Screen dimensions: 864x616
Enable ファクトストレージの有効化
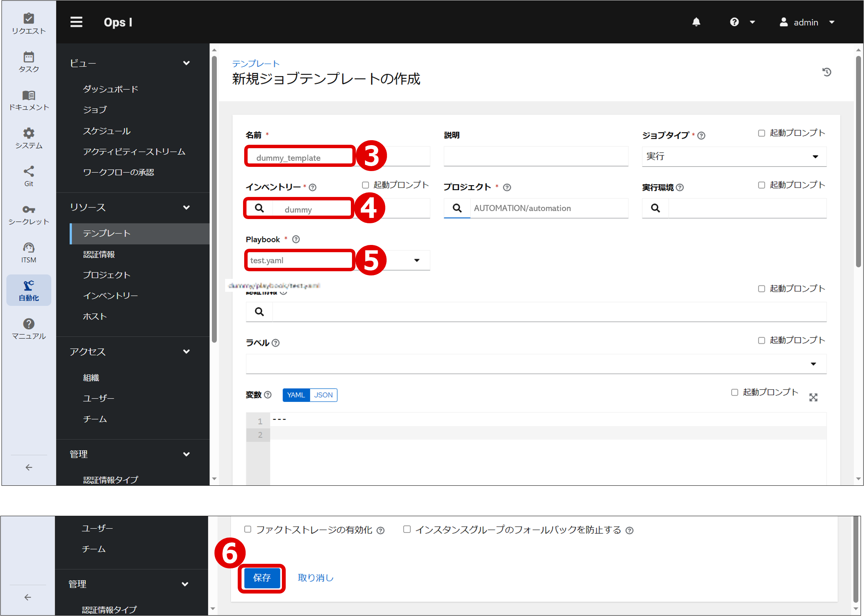pos(248,529)
